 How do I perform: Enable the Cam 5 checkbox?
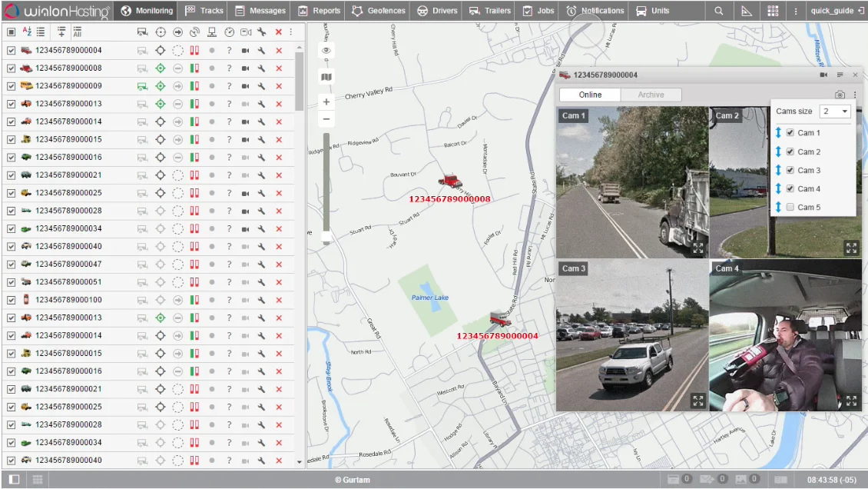[790, 207]
